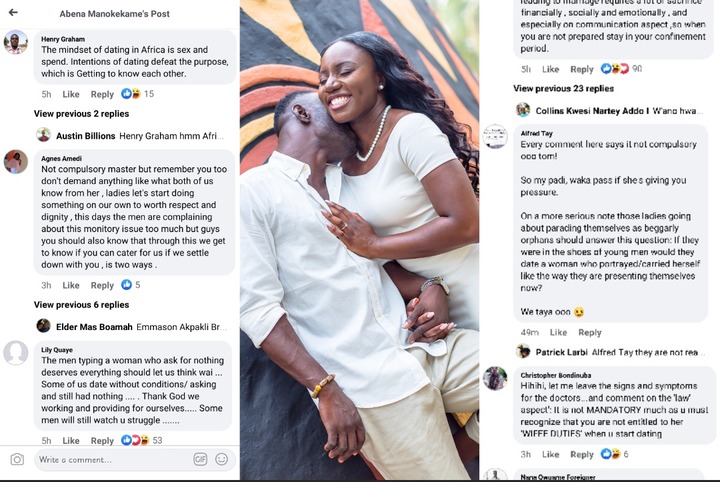Viewport: 720px width, 482px height.
Task: Expand View previous 6 replies
Action: click(81, 305)
